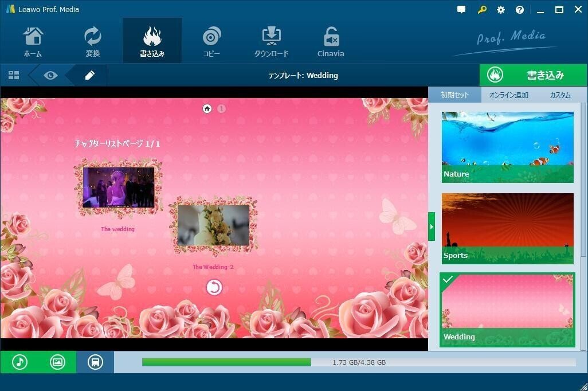The width and height of the screenshot is (588, 391).
Task: Save template with floppy disk icon
Action: click(x=95, y=362)
